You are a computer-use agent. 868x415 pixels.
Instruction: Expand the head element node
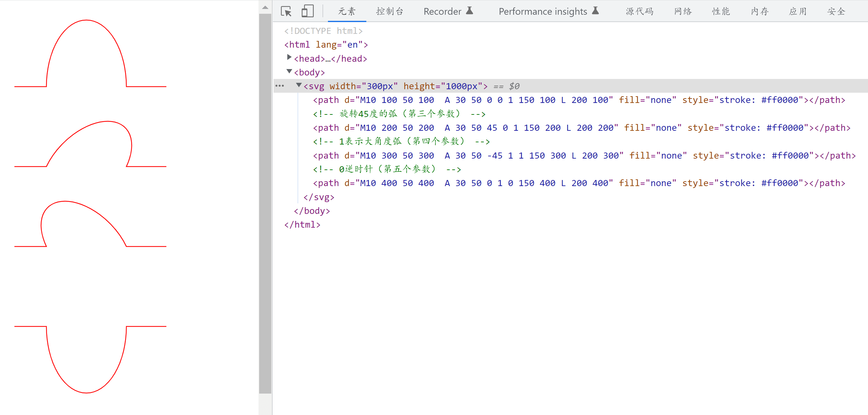(289, 58)
